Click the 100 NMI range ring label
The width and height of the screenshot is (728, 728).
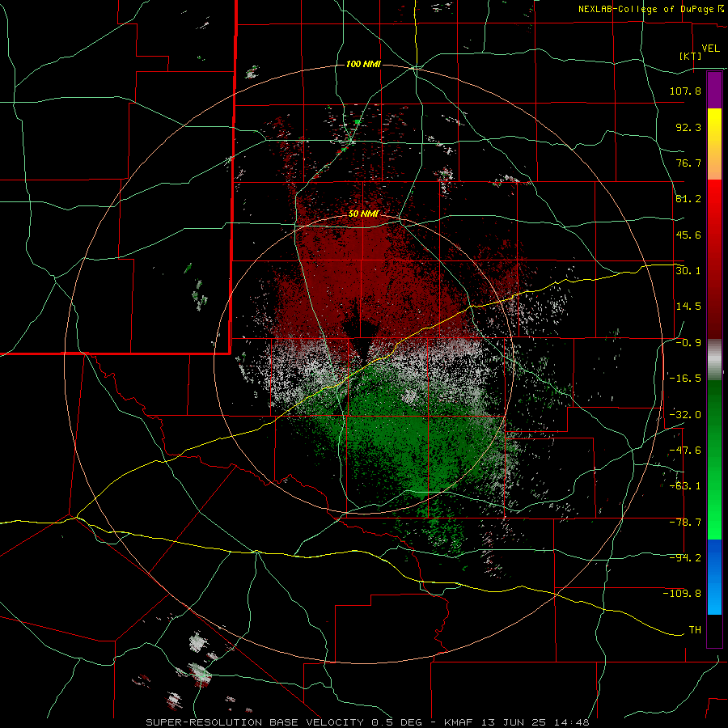(x=363, y=64)
